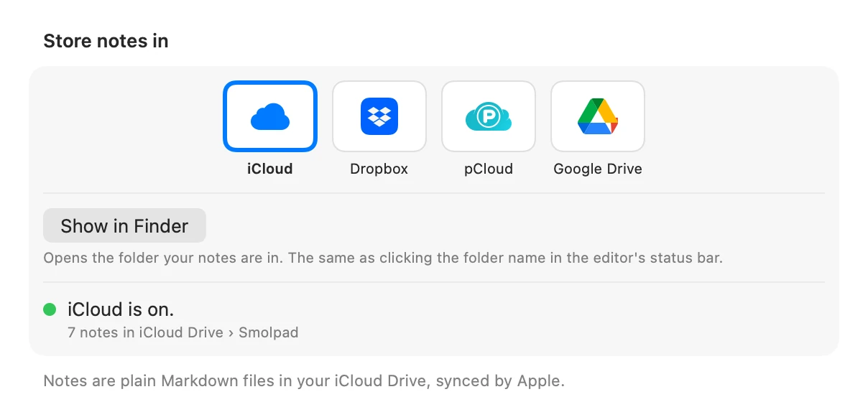Pick the pCloud storage icon
Image resolution: width=868 pixels, height=402 pixels.
(489, 116)
